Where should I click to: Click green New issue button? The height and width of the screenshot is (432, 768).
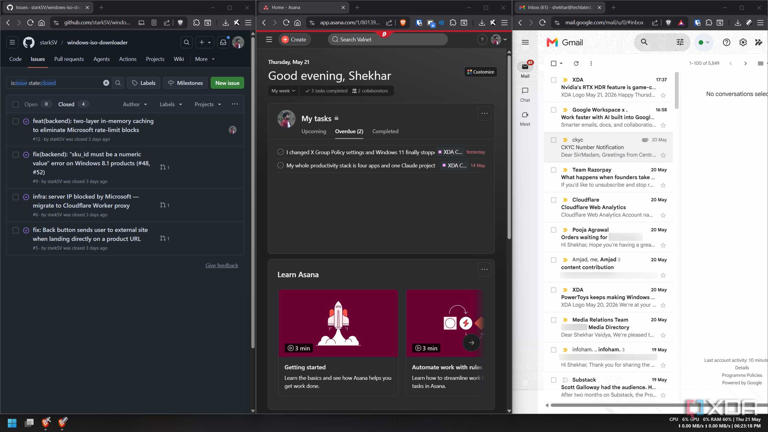227,83
